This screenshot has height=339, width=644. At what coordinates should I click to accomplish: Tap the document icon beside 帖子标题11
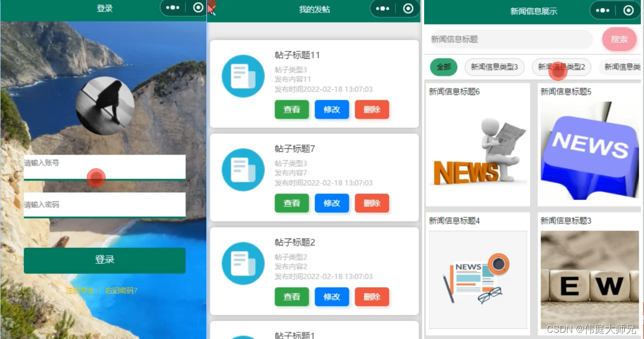243,76
